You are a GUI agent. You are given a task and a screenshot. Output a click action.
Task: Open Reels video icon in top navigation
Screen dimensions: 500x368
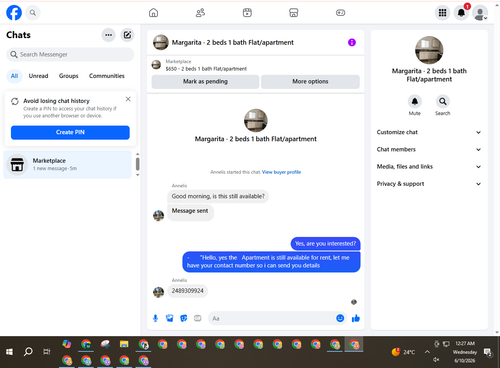click(x=247, y=13)
